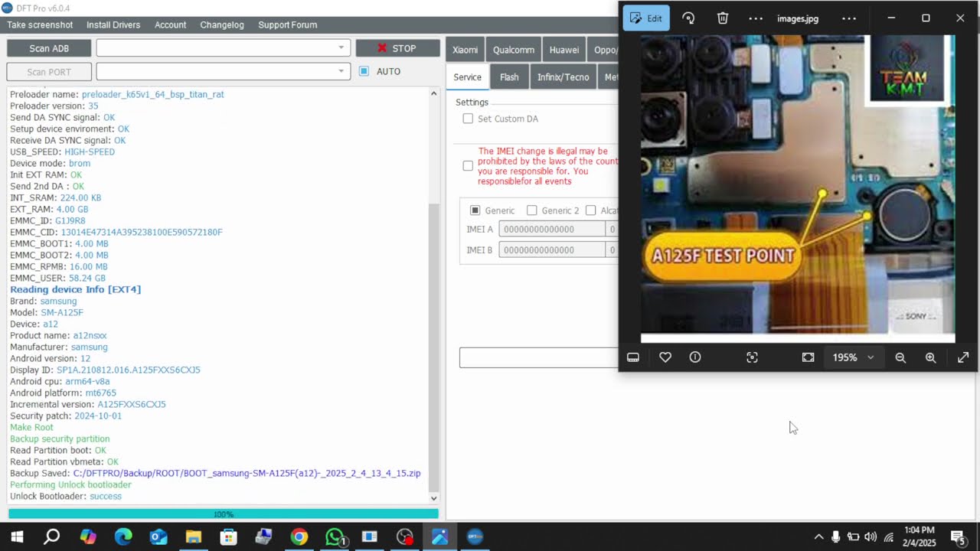Image resolution: width=980 pixels, height=551 pixels.
Task: Open WhatsApp from the taskbar
Action: [335, 536]
